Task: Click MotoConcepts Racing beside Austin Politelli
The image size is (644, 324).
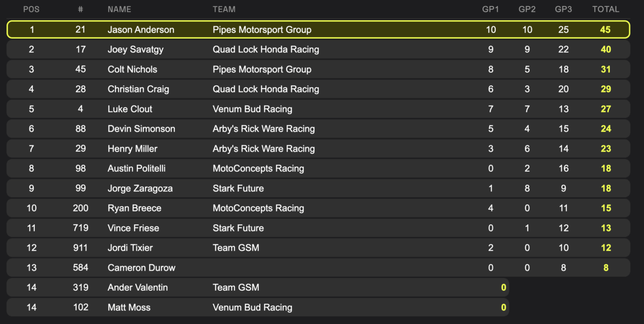Action: tap(258, 169)
